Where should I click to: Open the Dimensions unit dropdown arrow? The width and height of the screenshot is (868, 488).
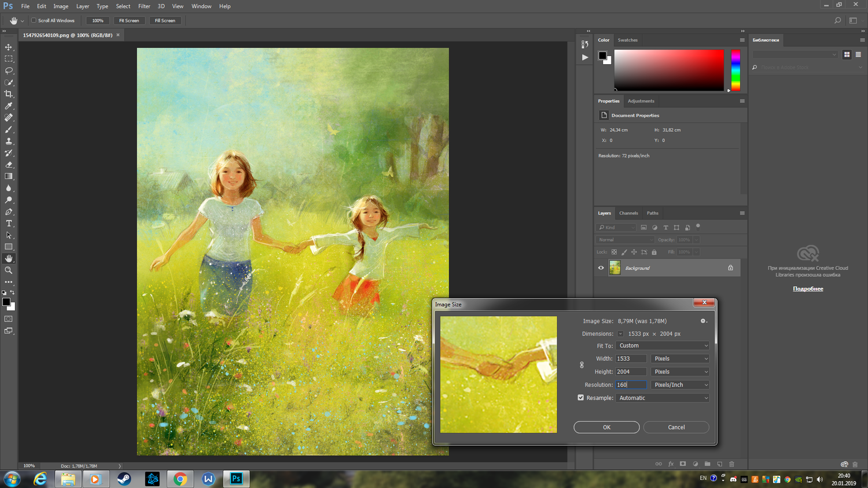[620, 334]
